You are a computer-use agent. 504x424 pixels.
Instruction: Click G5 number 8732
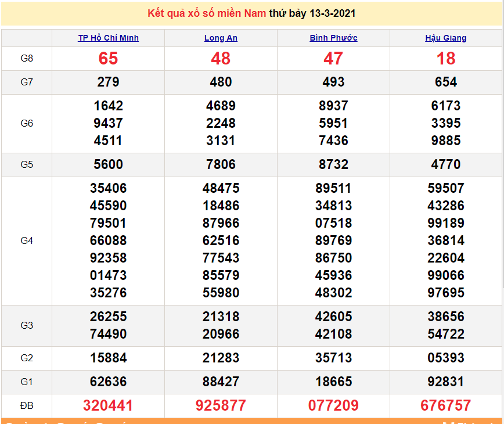[x=333, y=164]
